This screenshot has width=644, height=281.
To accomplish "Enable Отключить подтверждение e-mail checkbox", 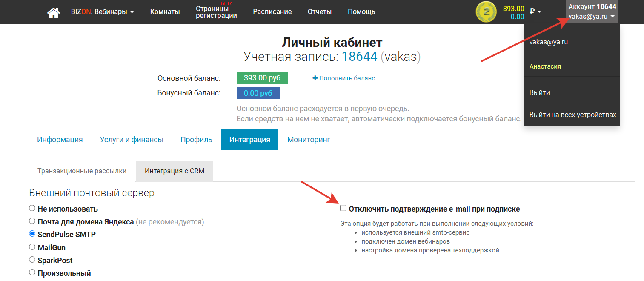I will 343,208.
